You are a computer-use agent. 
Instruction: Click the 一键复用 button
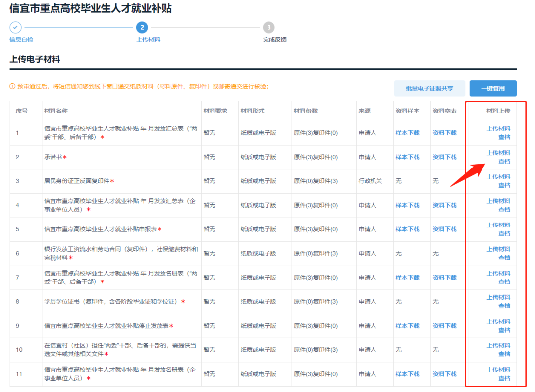[x=493, y=88]
